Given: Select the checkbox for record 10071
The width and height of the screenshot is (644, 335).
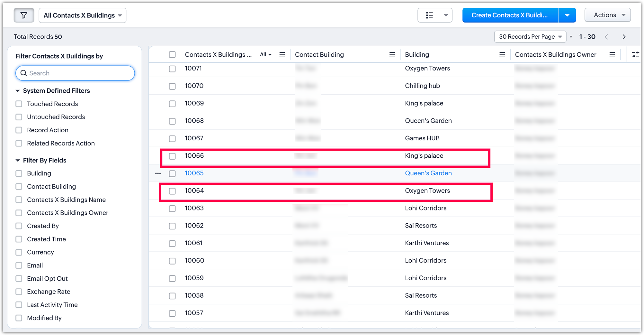Looking at the screenshot, I should tap(172, 69).
